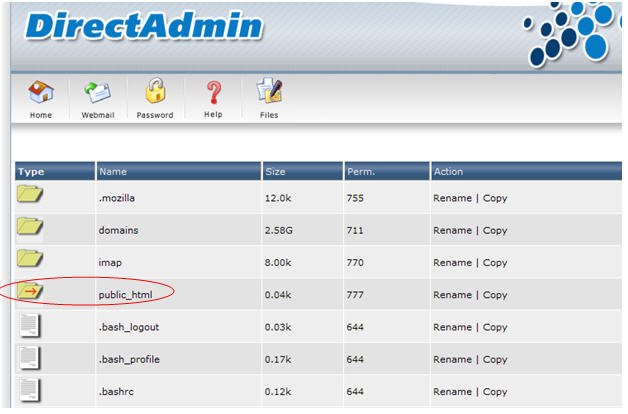Click the DirectAdmin logo
628x414 pixels.
click(143, 26)
